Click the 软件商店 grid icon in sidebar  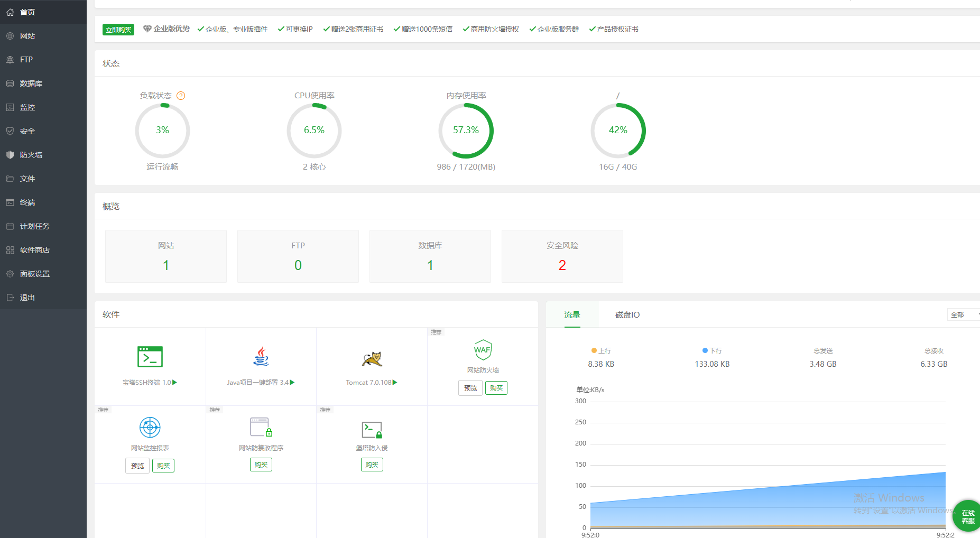10,250
